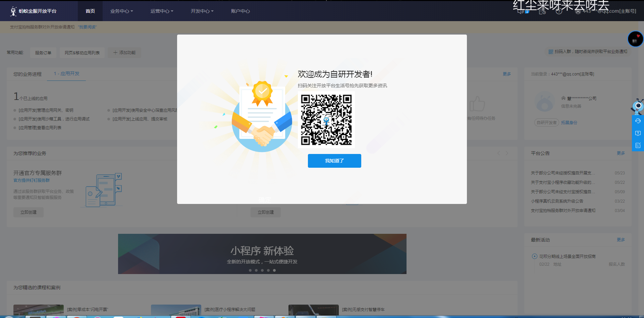The height and width of the screenshot is (318, 644).
Task: Click the 我要阅读 link in the notice bar
Action: click(87, 27)
